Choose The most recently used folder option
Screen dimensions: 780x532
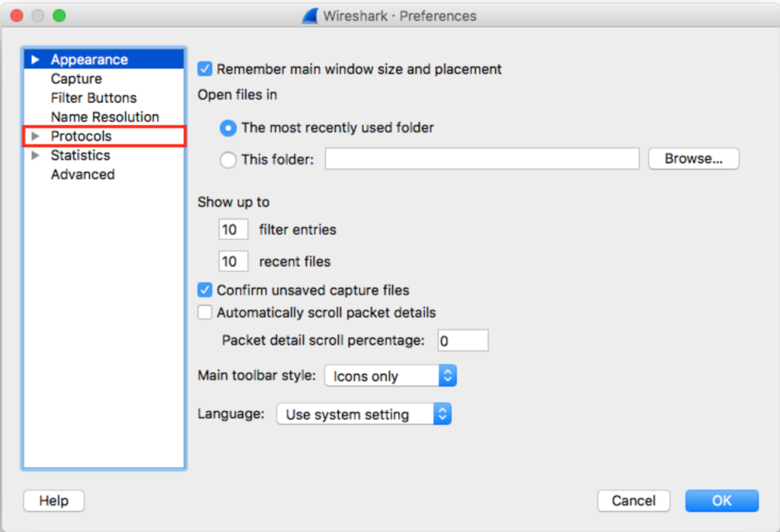click(227, 128)
